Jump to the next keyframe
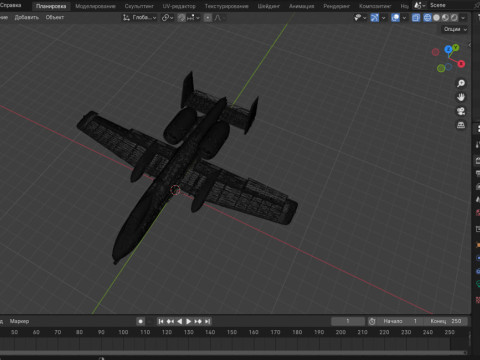This screenshot has height=360, width=480. 198,321
